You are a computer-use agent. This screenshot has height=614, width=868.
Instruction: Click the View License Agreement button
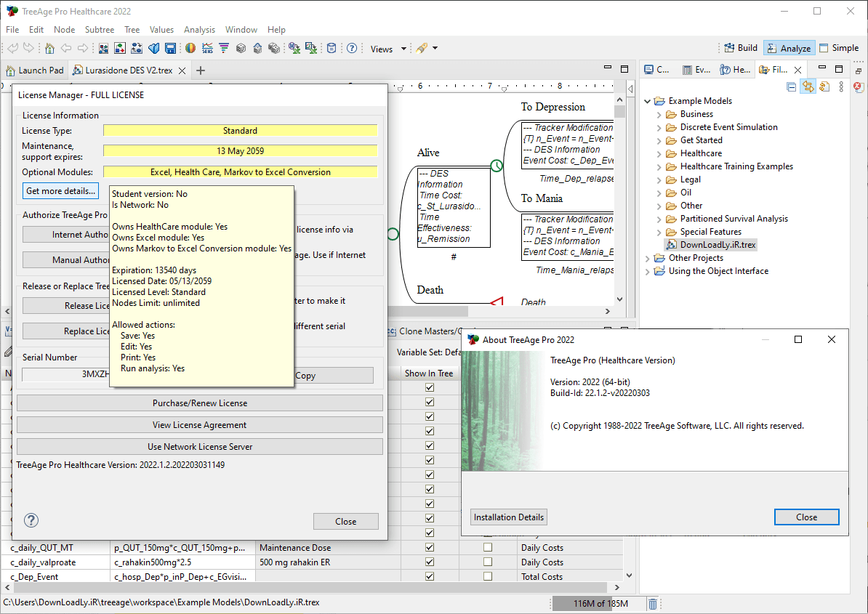click(200, 425)
